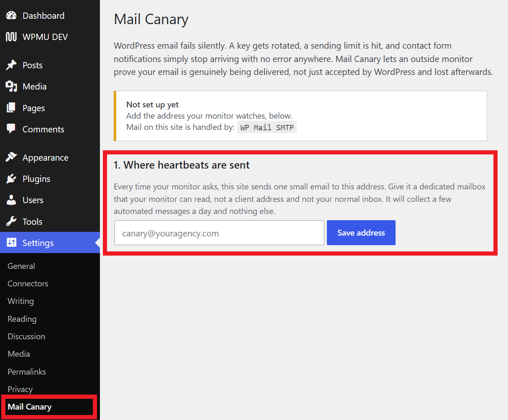Click the Save address button

tap(361, 233)
